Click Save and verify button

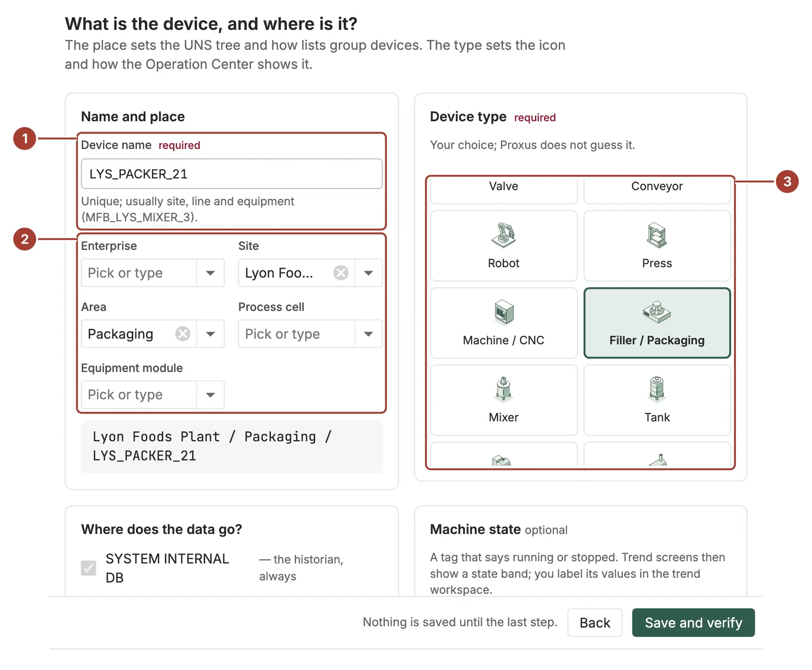tap(693, 622)
